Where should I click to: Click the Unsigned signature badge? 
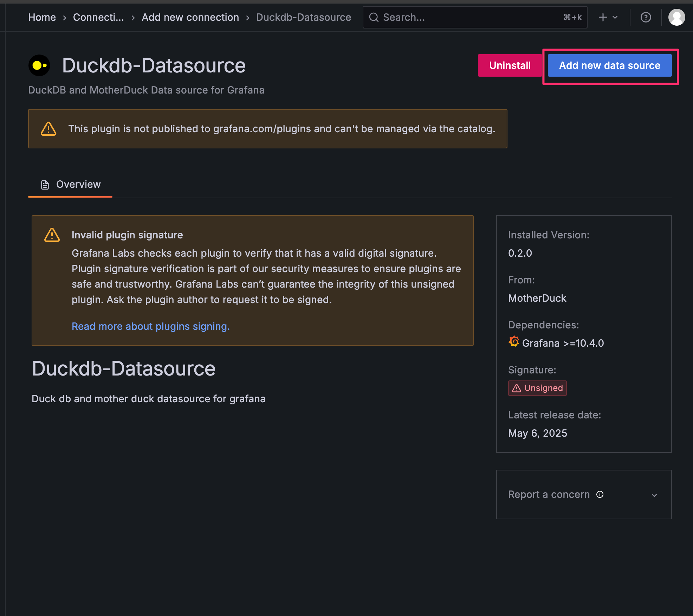pos(537,388)
